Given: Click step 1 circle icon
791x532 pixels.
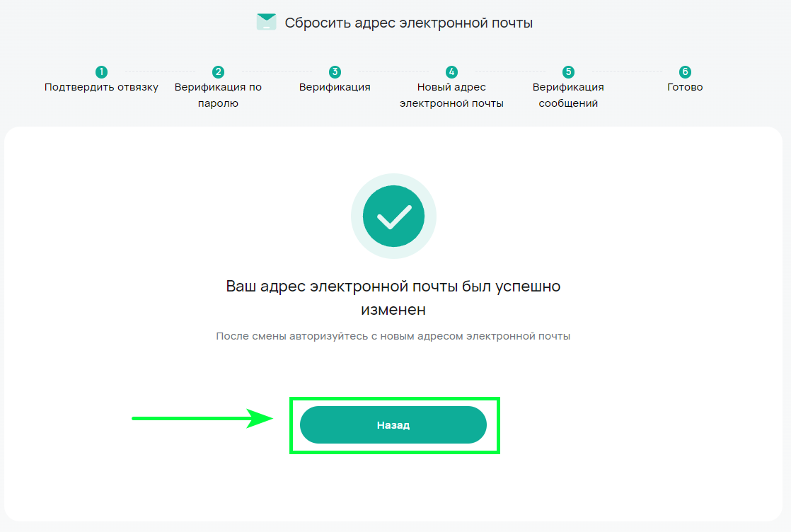Looking at the screenshot, I should (101, 71).
